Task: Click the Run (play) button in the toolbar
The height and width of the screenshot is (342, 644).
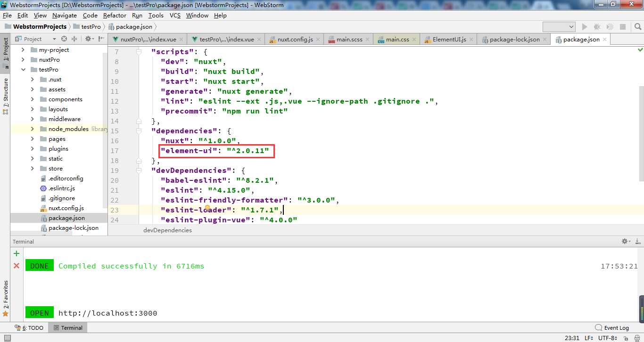Action: (x=585, y=27)
